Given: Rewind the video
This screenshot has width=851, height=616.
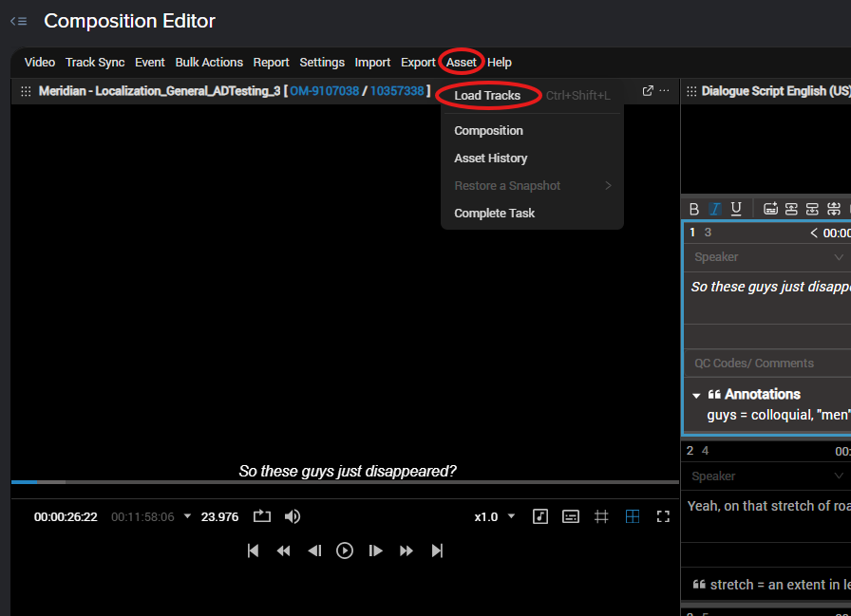Looking at the screenshot, I should (x=283, y=551).
